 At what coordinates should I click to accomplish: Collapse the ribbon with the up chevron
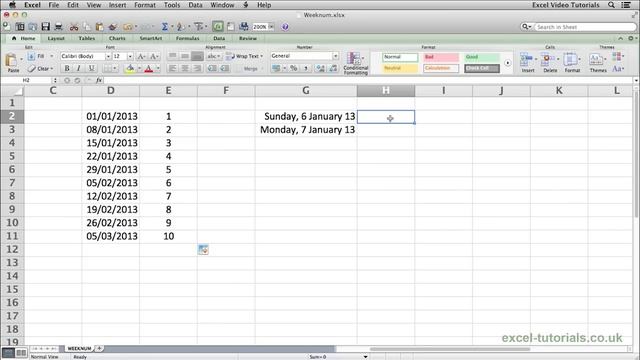tap(620, 38)
